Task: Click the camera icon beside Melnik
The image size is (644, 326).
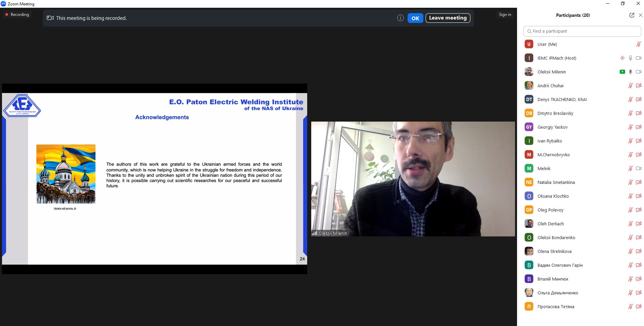Action: tap(638, 168)
